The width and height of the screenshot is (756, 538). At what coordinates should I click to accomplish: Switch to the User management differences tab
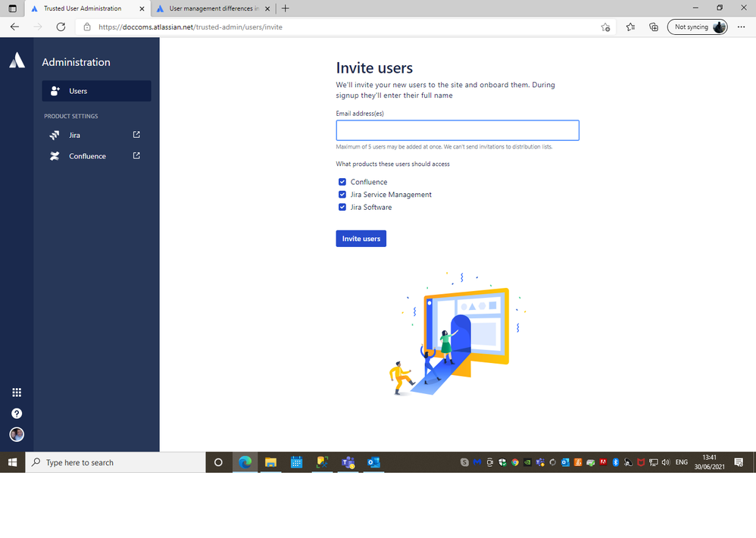[214, 8]
